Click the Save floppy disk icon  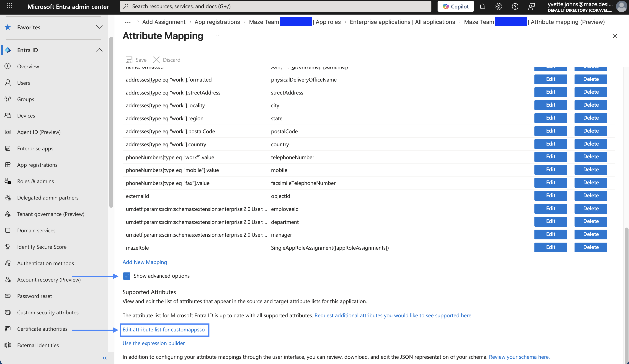point(129,60)
